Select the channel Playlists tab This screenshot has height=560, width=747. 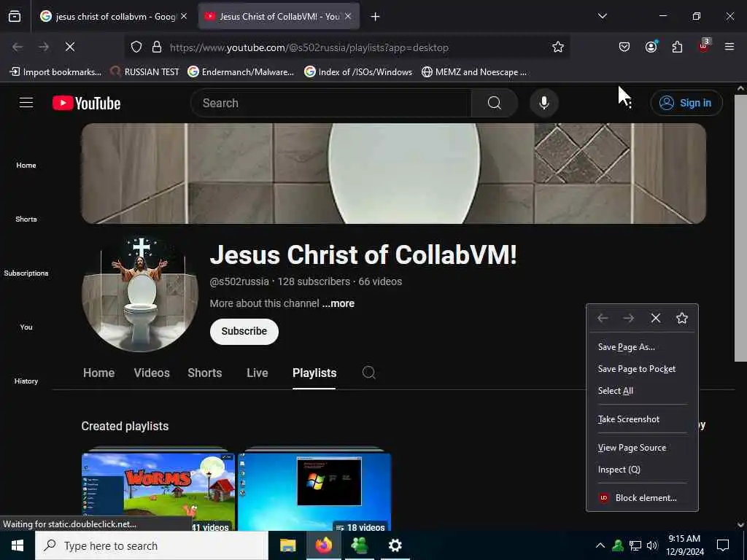(314, 373)
